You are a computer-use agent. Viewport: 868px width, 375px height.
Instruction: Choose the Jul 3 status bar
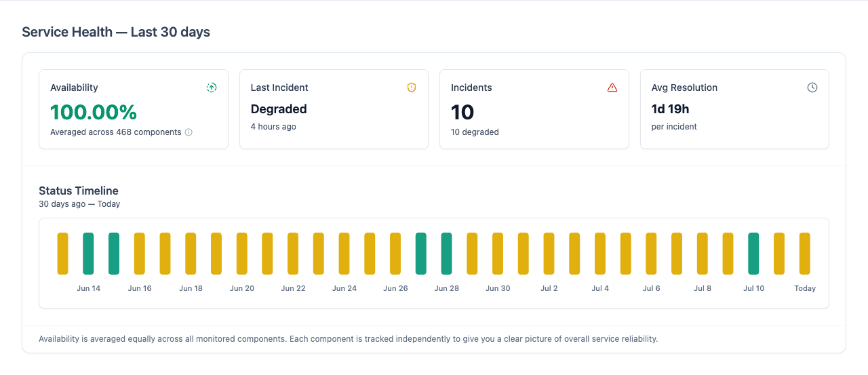click(x=574, y=254)
